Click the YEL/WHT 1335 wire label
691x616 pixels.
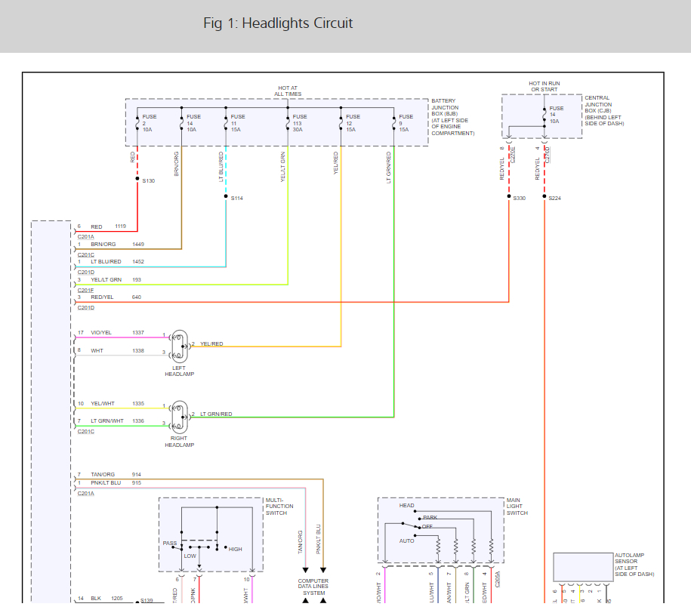click(x=117, y=404)
